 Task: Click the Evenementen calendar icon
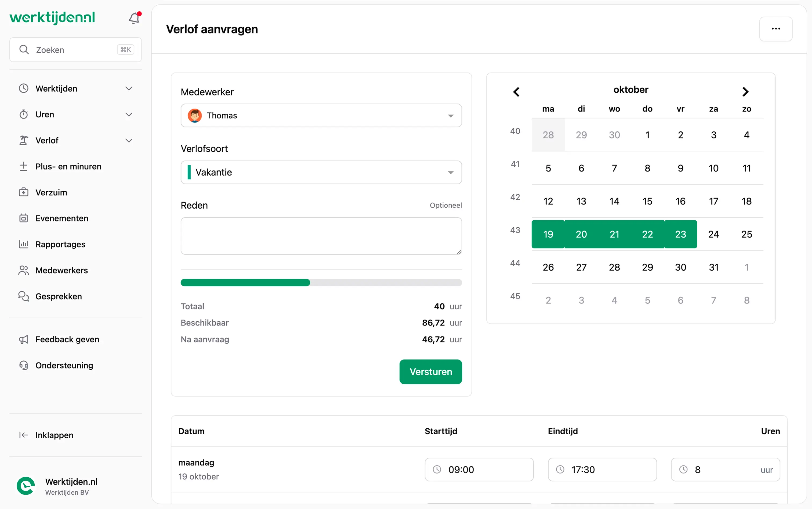24,218
